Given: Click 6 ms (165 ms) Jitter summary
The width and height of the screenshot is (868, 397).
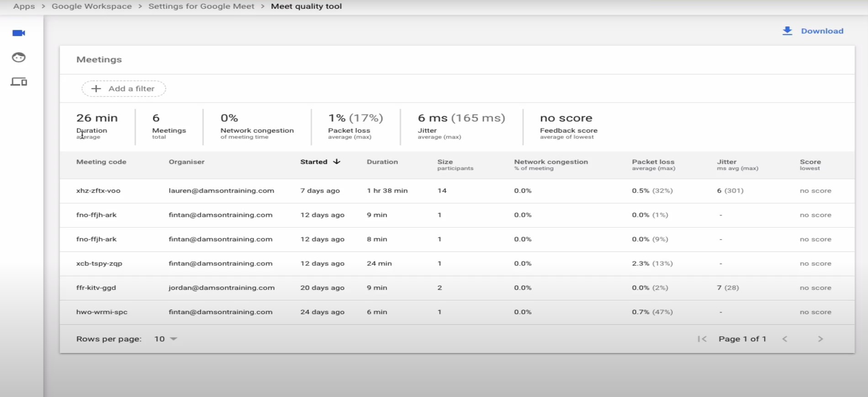Looking at the screenshot, I should coord(461,126).
